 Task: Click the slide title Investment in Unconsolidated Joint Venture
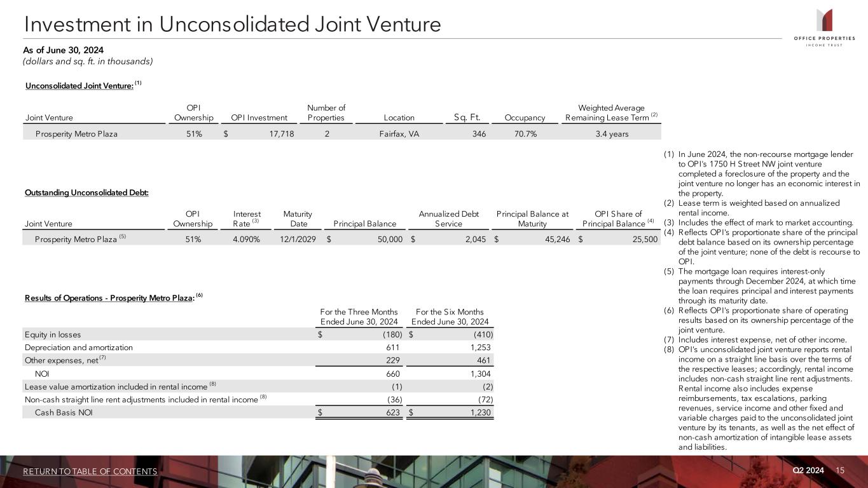click(232, 24)
